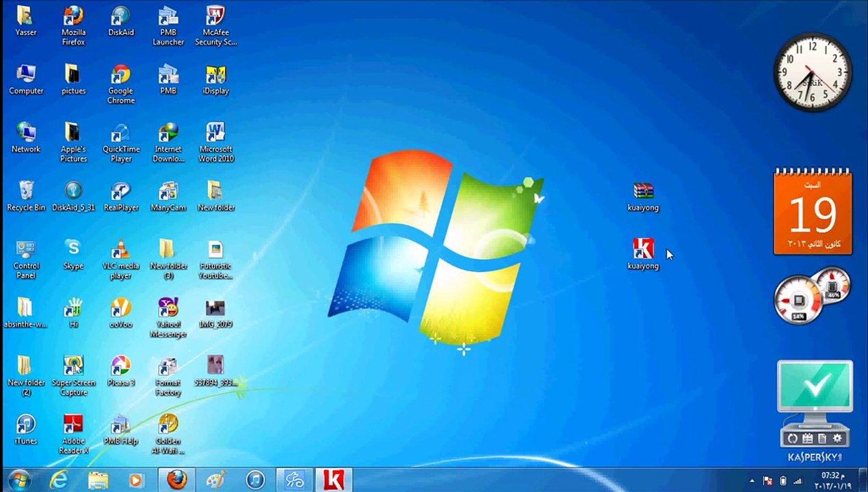Screen dimensions: 868x492
Task: Open the Apple's Pictures folder
Action: click(x=73, y=143)
